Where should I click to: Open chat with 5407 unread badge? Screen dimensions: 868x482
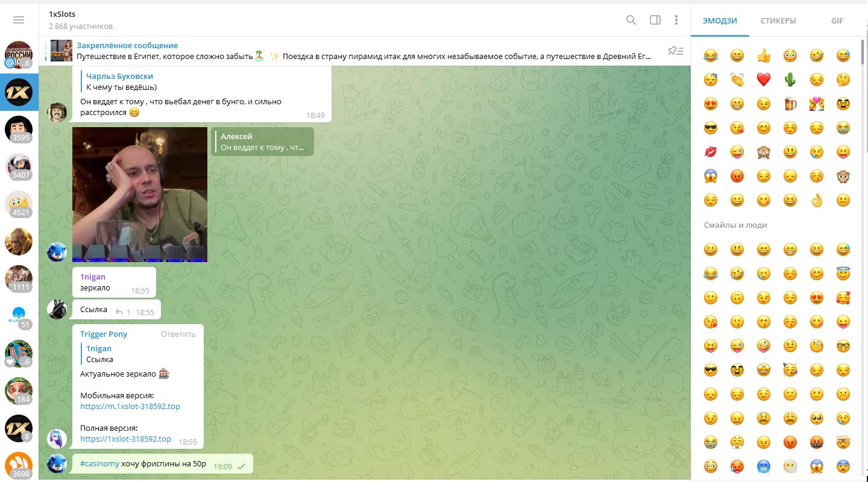tap(19, 167)
